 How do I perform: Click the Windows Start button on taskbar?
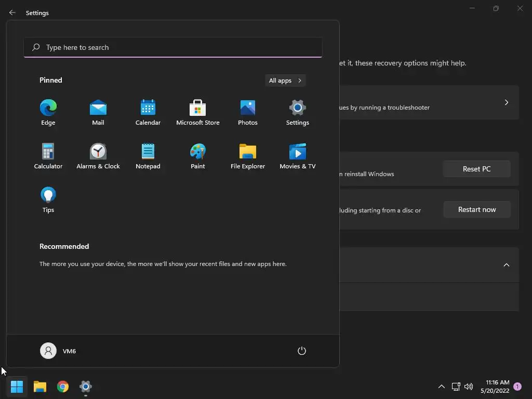coord(17,387)
